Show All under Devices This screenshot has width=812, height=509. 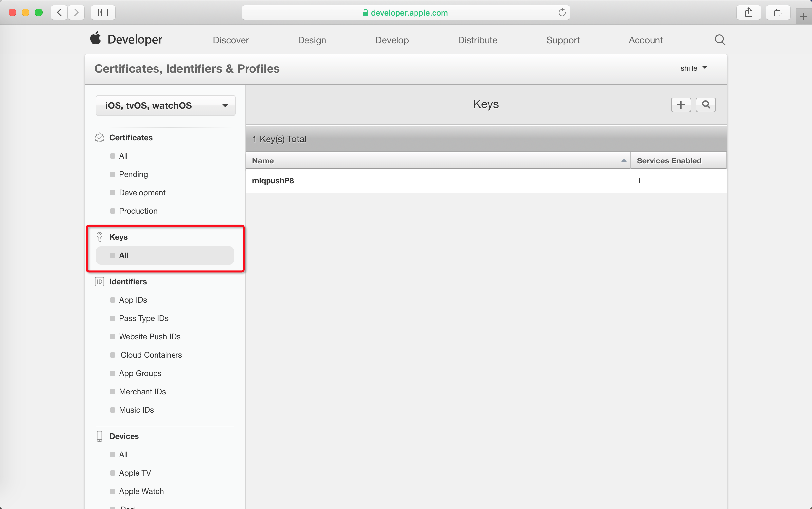tap(123, 455)
